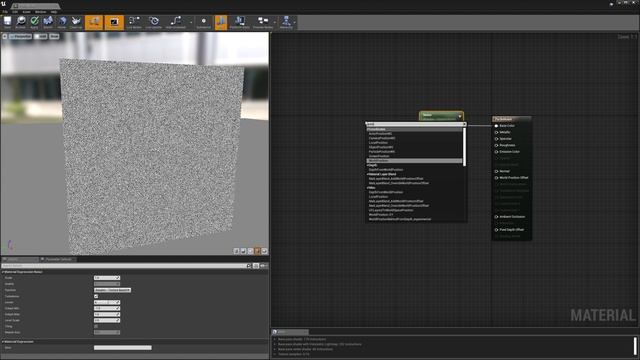640x360 pixels.
Task: Toggle the Turbulence checkbox
Action: coord(96,296)
